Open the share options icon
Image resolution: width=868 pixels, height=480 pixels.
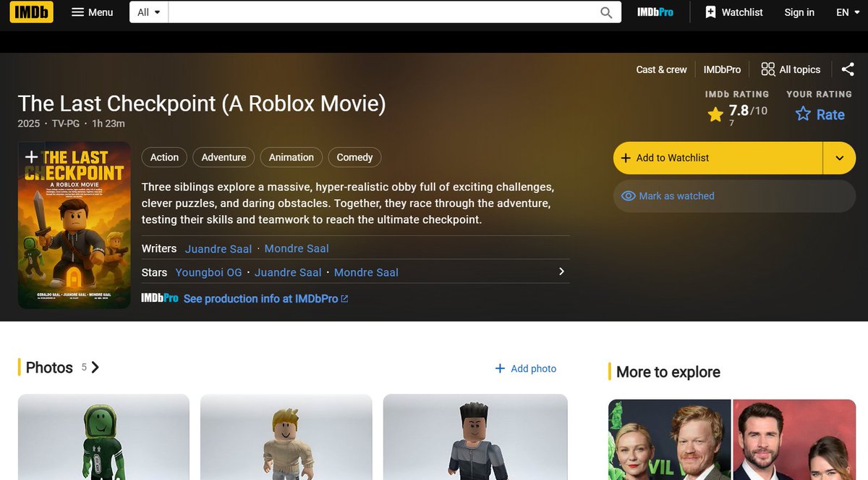click(x=848, y=69)
